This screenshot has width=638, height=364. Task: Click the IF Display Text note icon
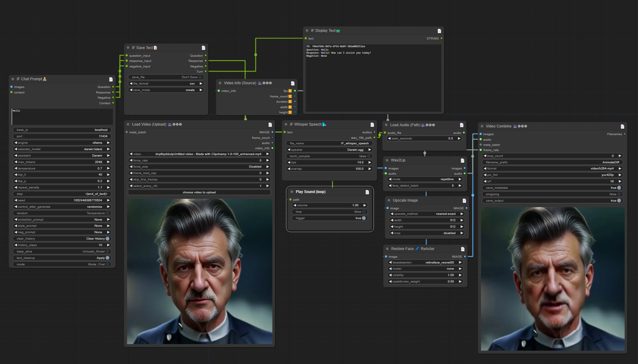click(x=439, y=31)
